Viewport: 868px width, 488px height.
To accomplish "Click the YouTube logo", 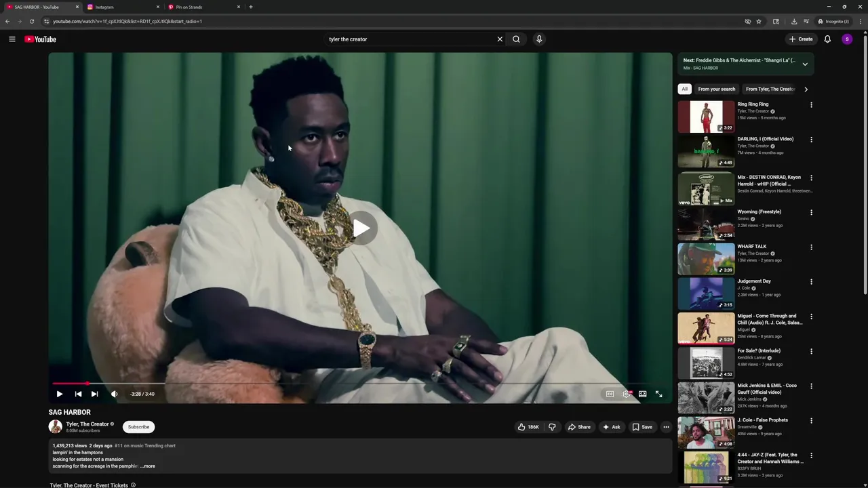I will click(x=41, y=39).
